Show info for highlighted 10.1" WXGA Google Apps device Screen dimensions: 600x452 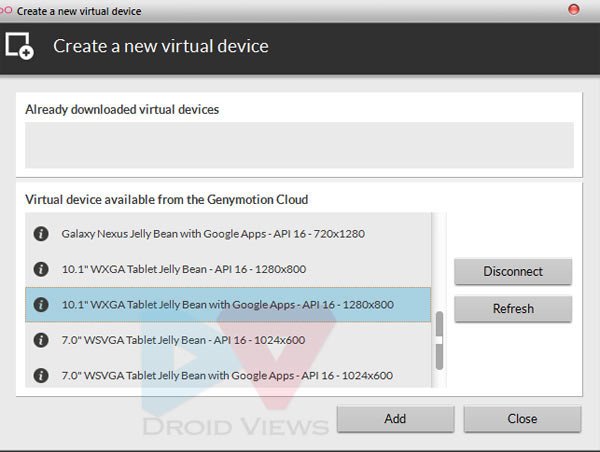41,305
